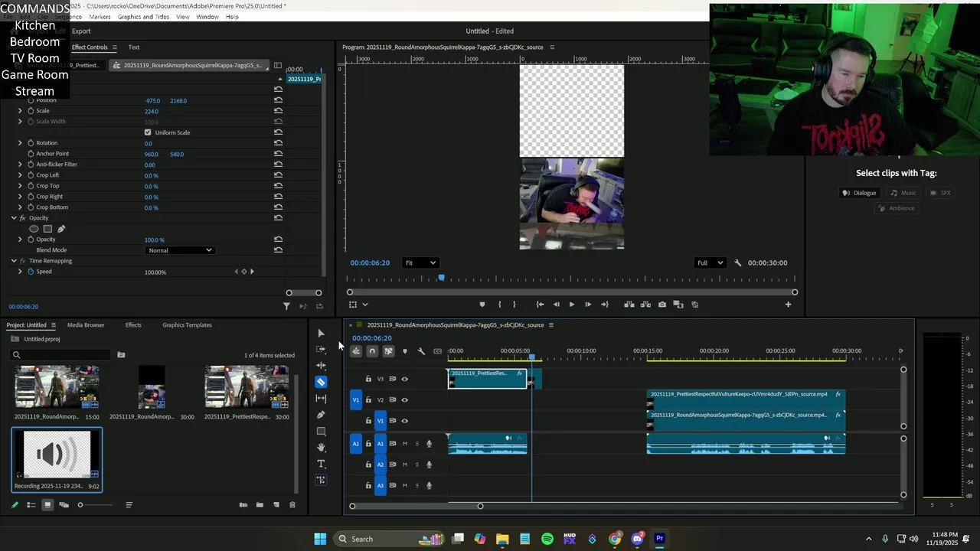
Task: Toggle V1 track visibility eye
Action: pos(405,420)
